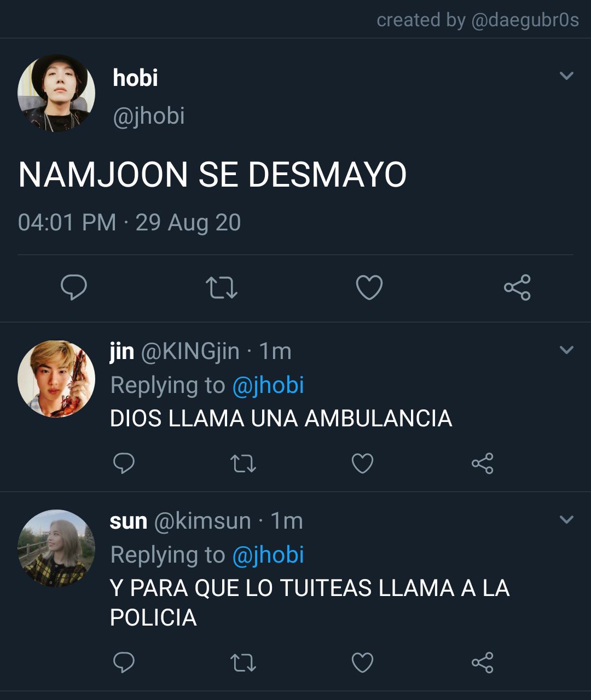The width and height of the screenshot is (591, 700).
Task: Reply to hobi's main tweet
Action: coord(73,287)
